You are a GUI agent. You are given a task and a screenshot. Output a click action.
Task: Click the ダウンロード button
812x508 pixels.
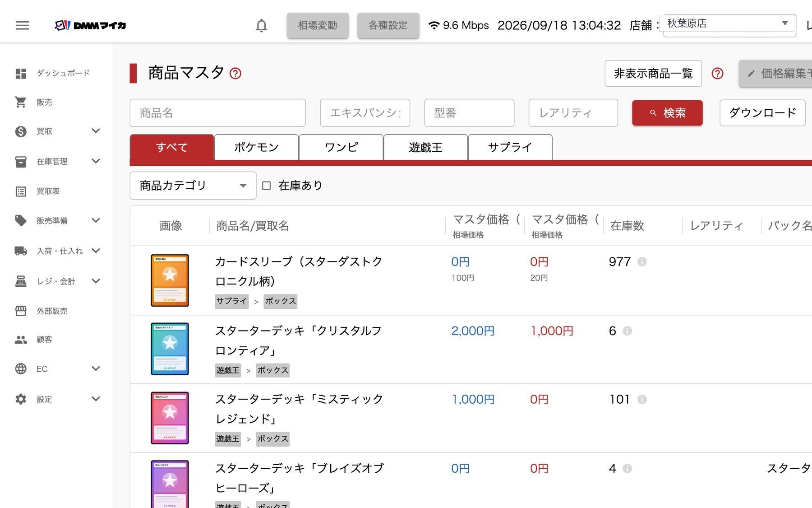762,113
